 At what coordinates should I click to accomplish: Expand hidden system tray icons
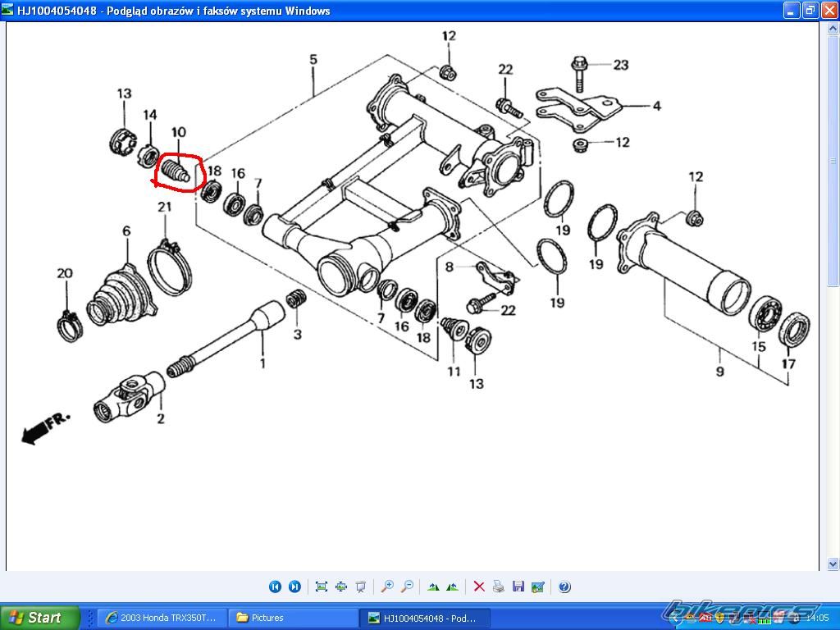point(677,618)
